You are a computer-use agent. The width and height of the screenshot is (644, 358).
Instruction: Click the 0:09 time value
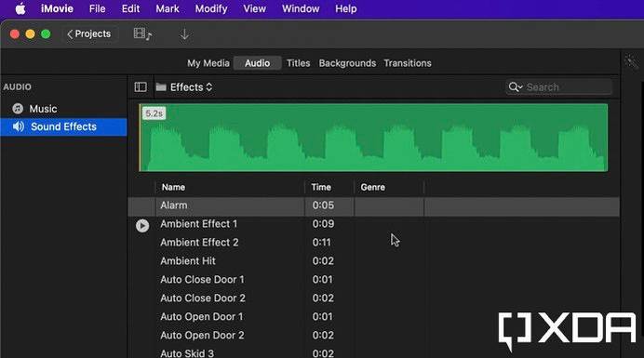pos(323,224)
